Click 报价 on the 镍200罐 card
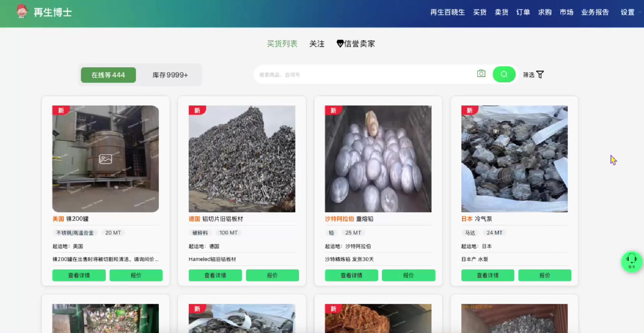This screenshot has width=644, height=333. 136,275
